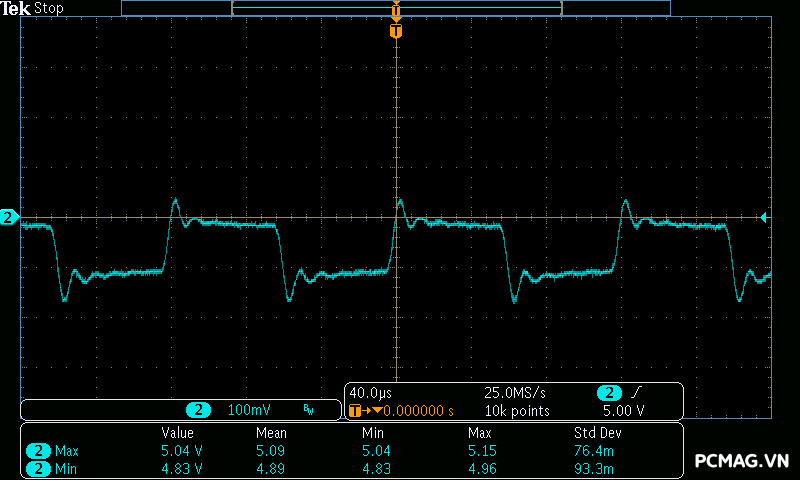Click the channel 2 badge for Max measurement
Viewport: 800px width, 480px height.
point(38,451)
